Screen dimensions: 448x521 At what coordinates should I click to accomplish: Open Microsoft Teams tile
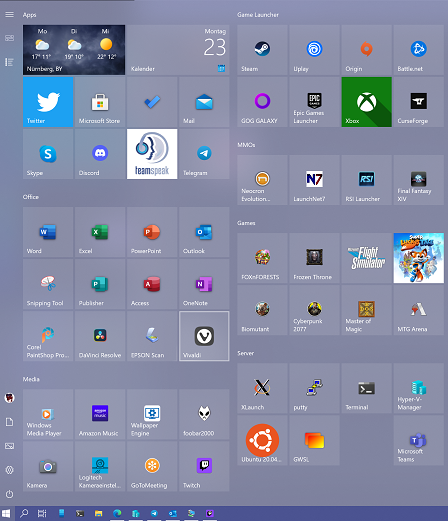tap(418, 440)
